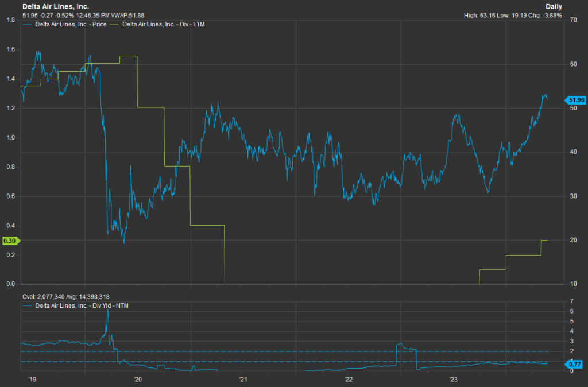Click the 30 label on price axis
588x387 pixels.
coord(574,196)
